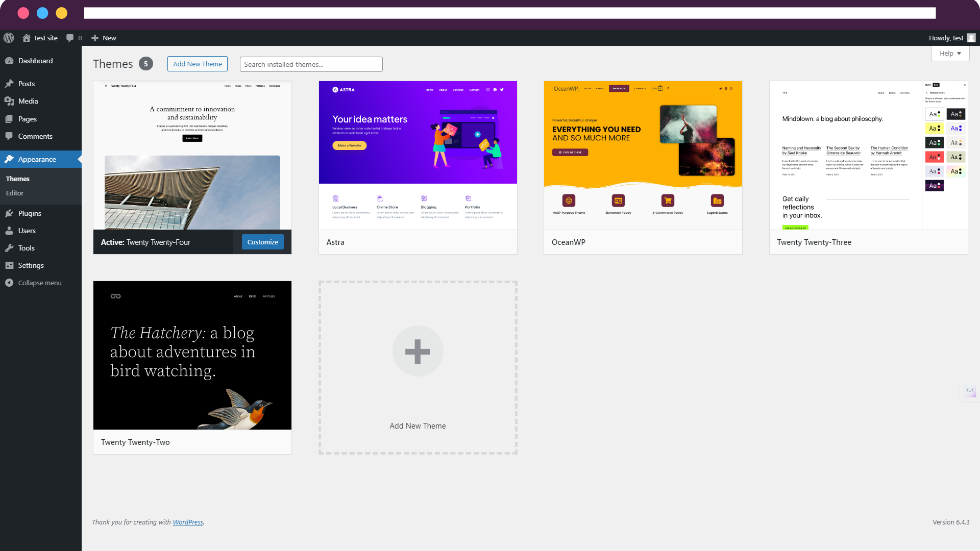Click Collapse menu text
This screenshot has width=980, height=551.
click(40, 283)
